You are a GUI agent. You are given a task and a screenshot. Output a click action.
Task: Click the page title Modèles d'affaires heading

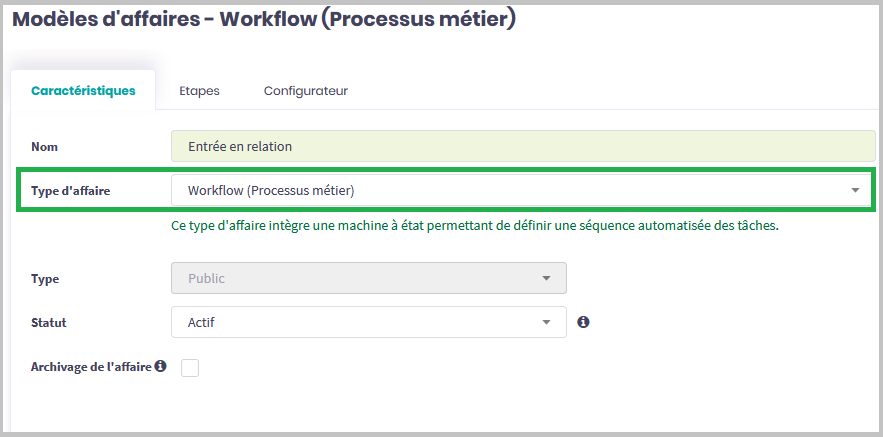pos(264,20)
